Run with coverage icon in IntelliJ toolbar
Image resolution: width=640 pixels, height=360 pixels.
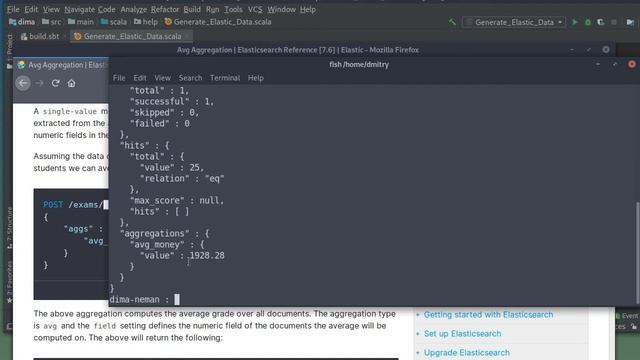click(600, 22)
